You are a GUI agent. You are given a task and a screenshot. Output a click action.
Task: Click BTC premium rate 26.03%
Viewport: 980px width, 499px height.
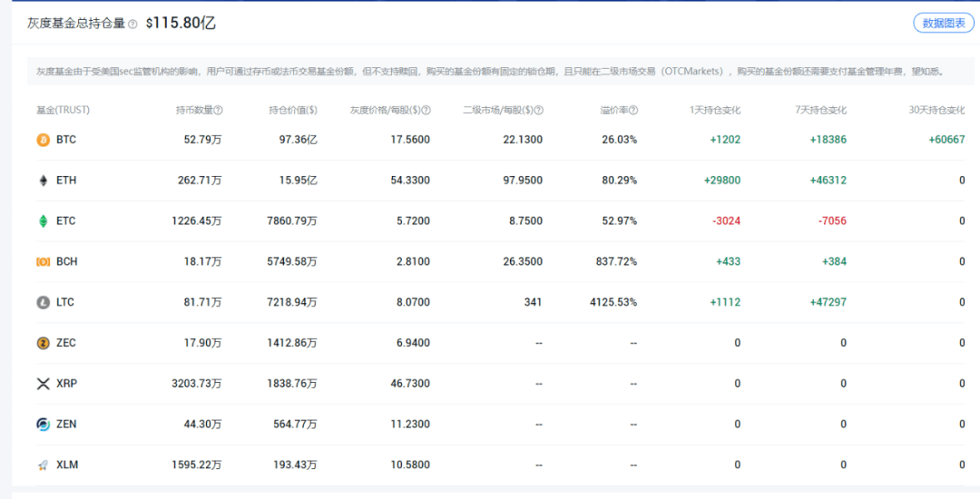[620, 140]
